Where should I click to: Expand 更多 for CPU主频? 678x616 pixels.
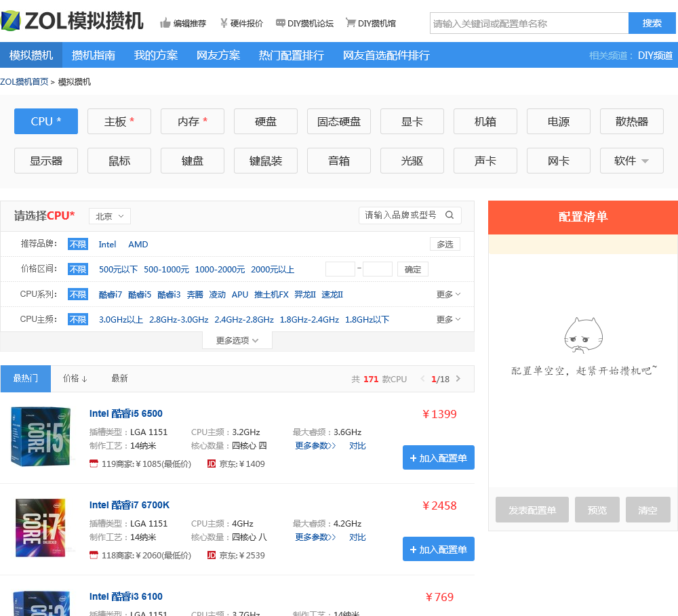[x=448, y=319]
